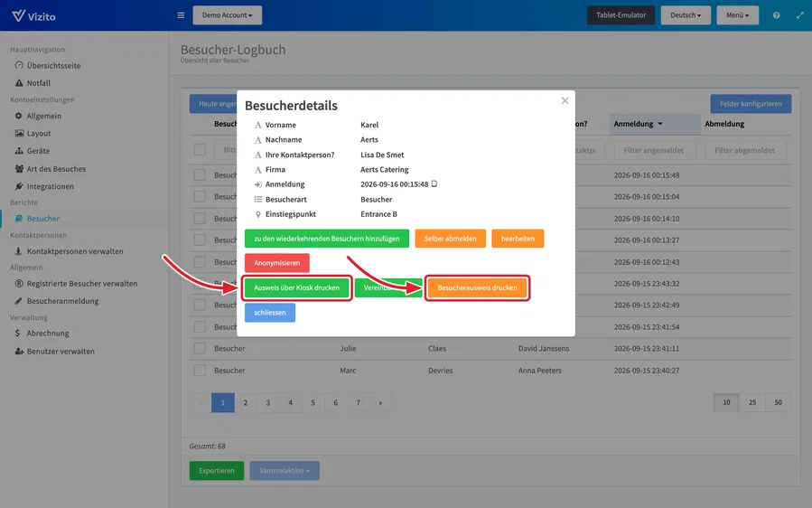Open Art des Besuches in the sidebar

point(51,169)
